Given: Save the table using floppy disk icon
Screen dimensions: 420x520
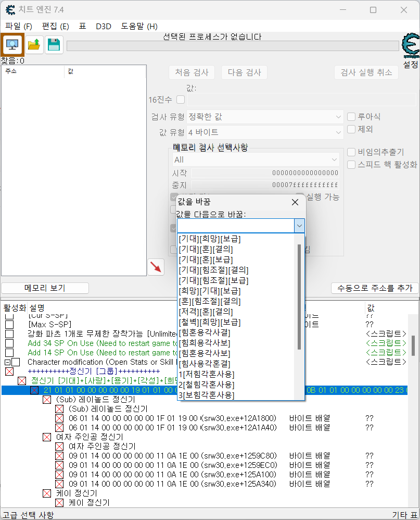Looking at the screenshot, I should click(x=54, y=45).
